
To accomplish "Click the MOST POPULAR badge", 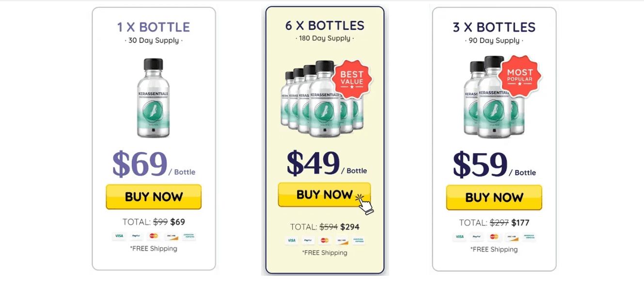I will point(519,75).
